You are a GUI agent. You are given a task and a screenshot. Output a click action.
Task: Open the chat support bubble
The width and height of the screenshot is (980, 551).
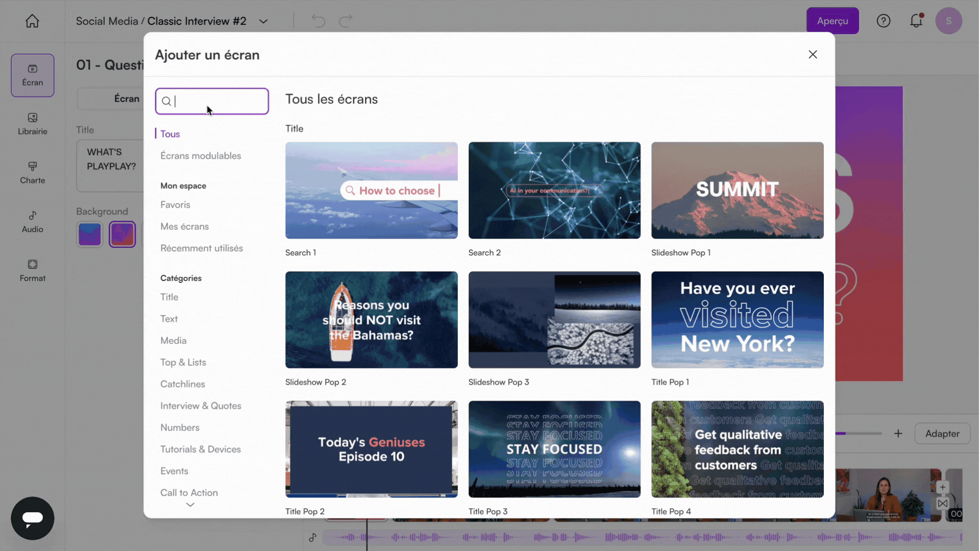click(x=32, y=518)
